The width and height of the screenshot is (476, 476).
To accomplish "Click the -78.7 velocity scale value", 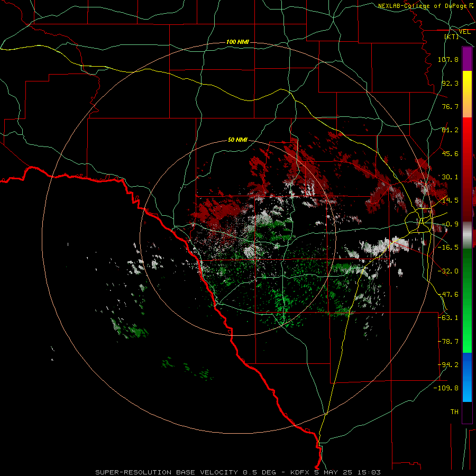I will point(448,342).
